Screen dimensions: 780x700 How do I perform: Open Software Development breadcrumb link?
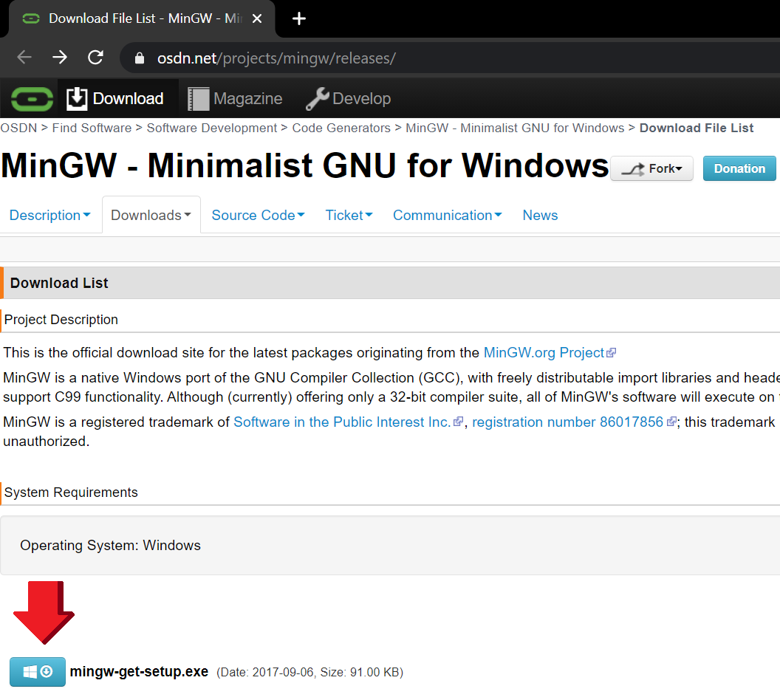click(x=211, y=128)
